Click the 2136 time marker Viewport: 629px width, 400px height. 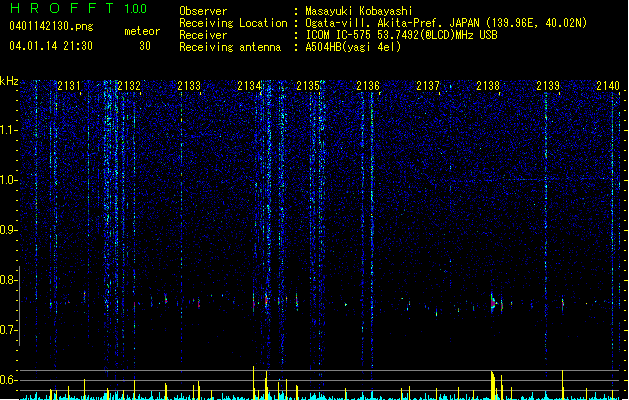point(368,86)
